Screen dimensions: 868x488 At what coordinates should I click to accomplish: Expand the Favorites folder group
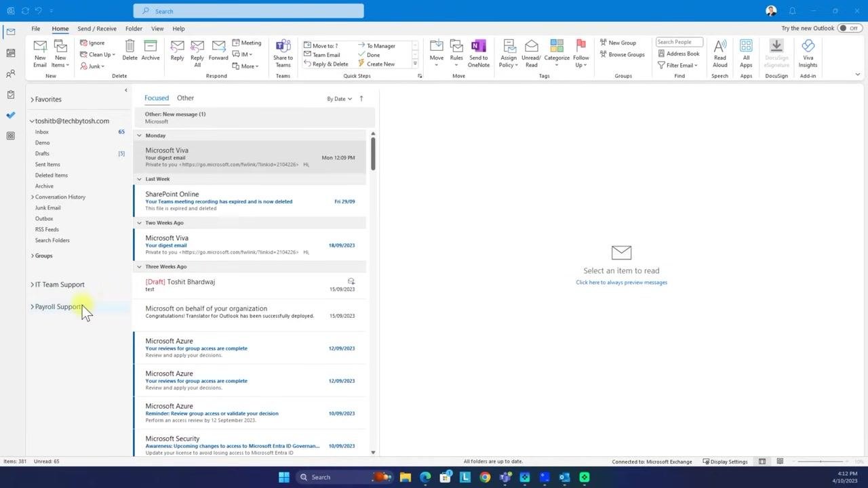point(32,100)
